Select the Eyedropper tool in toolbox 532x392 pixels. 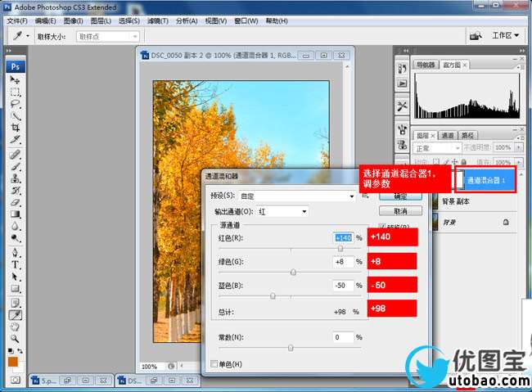(x=15, y=315)
